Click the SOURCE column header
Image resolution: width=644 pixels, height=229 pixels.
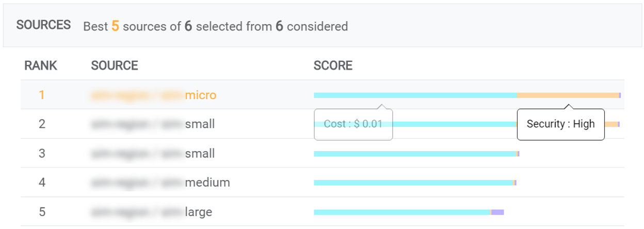pos(115,66)
